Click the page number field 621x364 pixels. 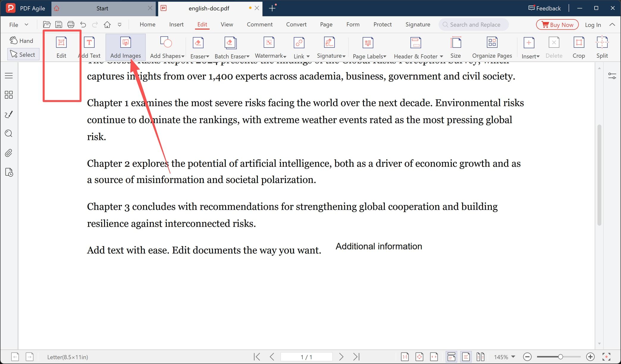[306, 357]
